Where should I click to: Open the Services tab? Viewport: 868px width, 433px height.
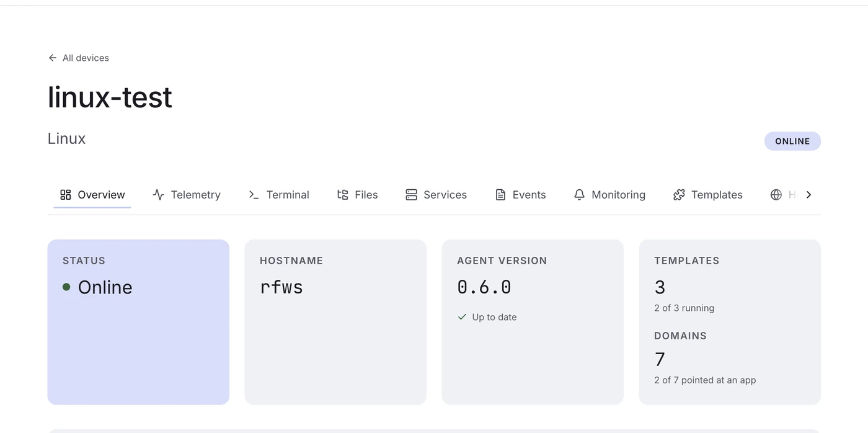(x=436, y=195)
